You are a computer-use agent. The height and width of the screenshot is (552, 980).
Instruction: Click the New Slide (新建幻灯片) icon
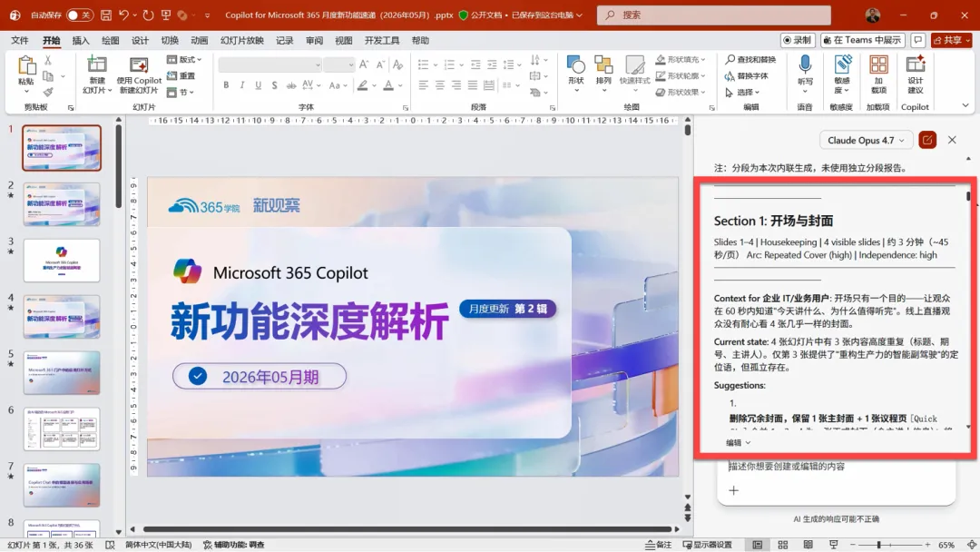(97, 64)
